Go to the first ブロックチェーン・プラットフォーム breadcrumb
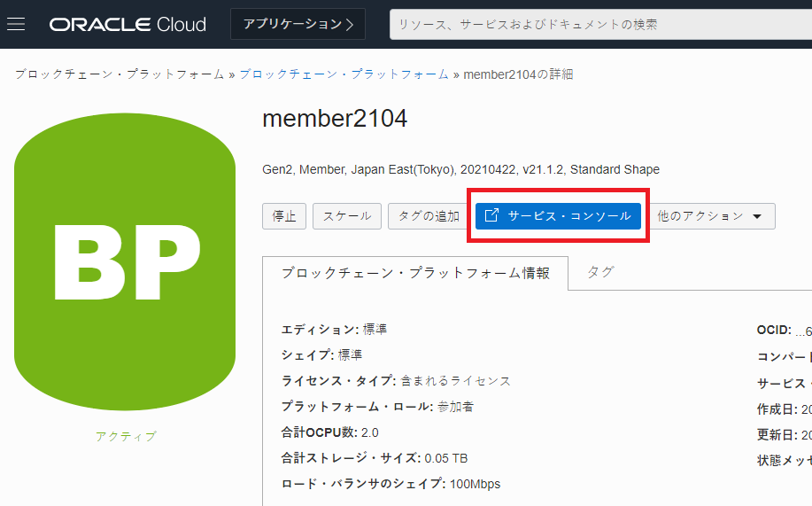Viewport: 812px width, 506px height. pos(120,74)
